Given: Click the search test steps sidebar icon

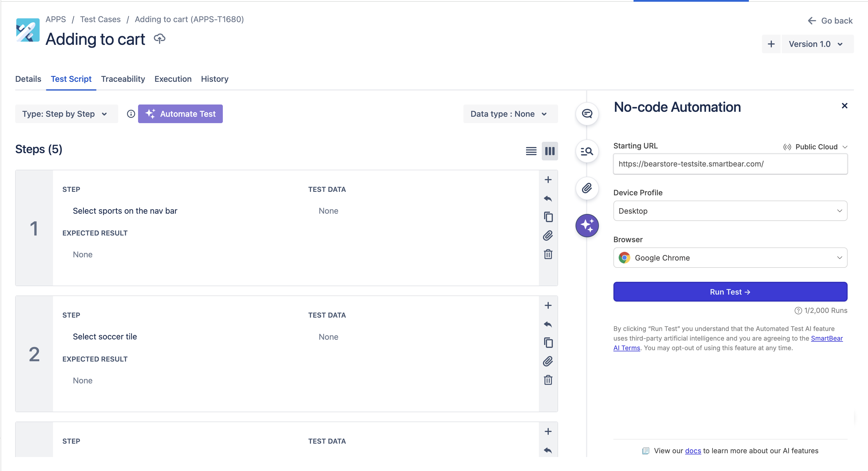Looking at the screenshot, I should tap(587, 151).
